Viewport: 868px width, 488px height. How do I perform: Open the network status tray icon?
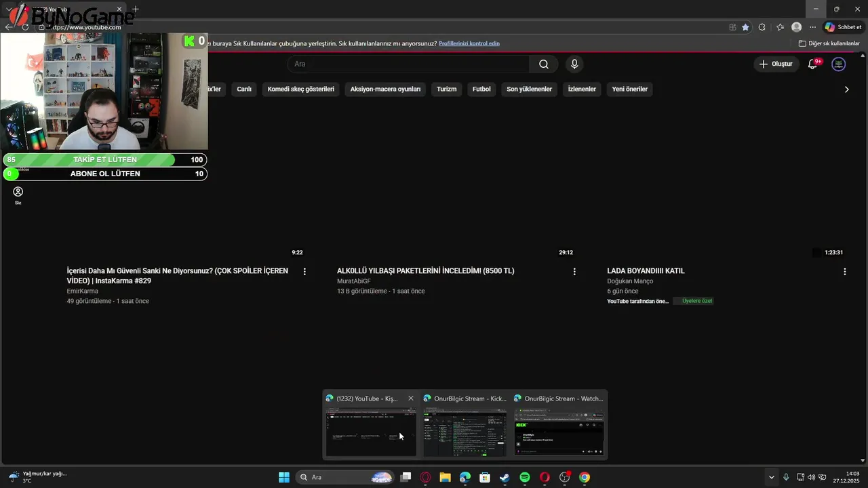[800, 477]
